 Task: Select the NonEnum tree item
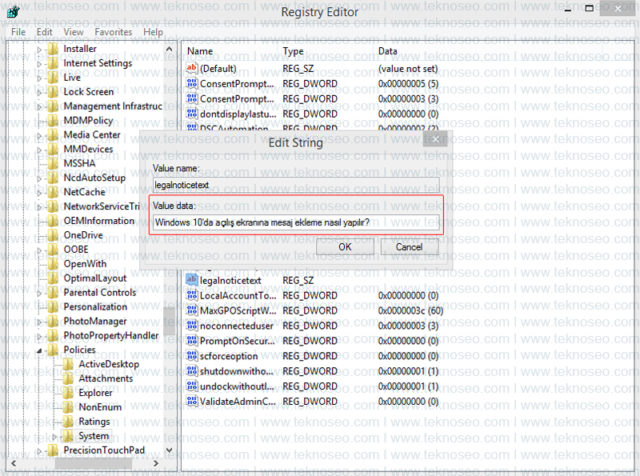(100, 407)
